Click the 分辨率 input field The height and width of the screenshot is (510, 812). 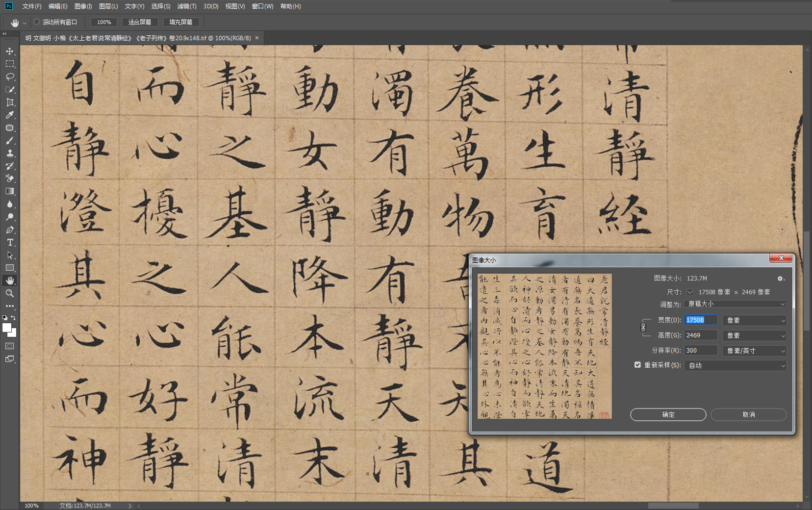tap(701, 351)
